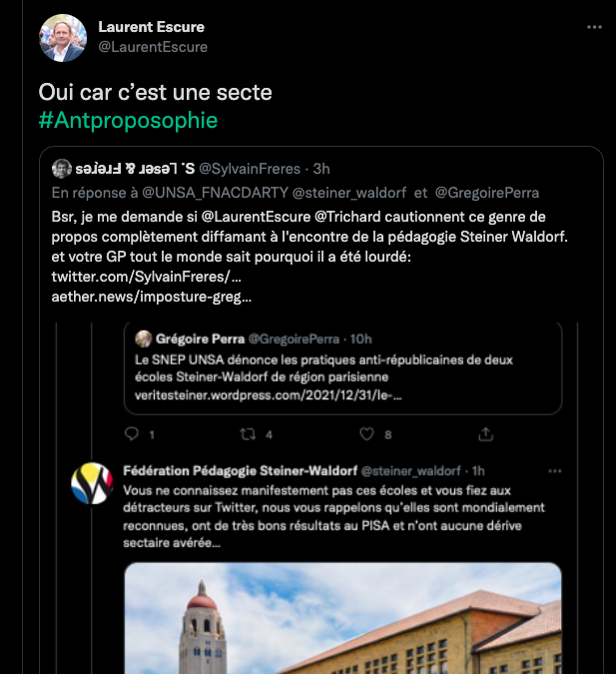Click the reply speech bubble icon
Image resolution: width=616 pixels, height=674 pixels.
pos(133,434)
